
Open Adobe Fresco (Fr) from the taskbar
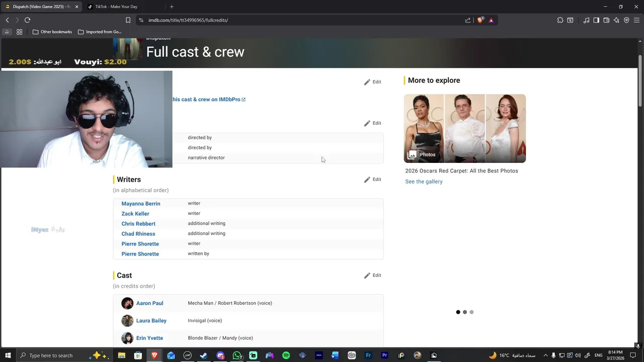pyautogui.click(x=368, y=355)
